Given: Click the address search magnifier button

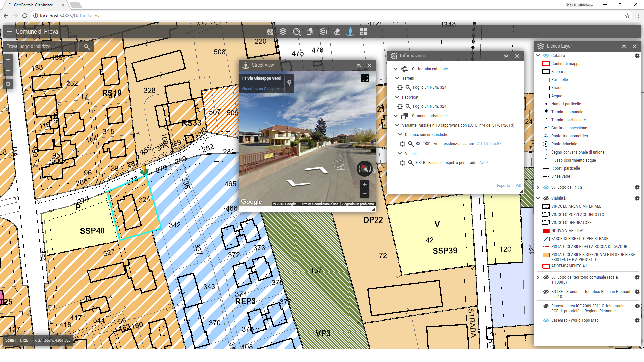Looking at the screenshot, I should pos(87,47).
